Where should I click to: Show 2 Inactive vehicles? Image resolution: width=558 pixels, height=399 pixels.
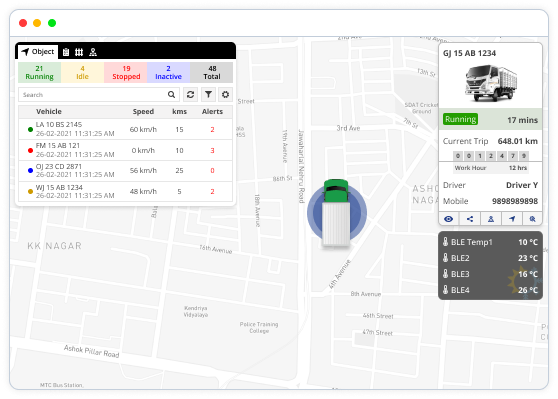coord(169,73)
